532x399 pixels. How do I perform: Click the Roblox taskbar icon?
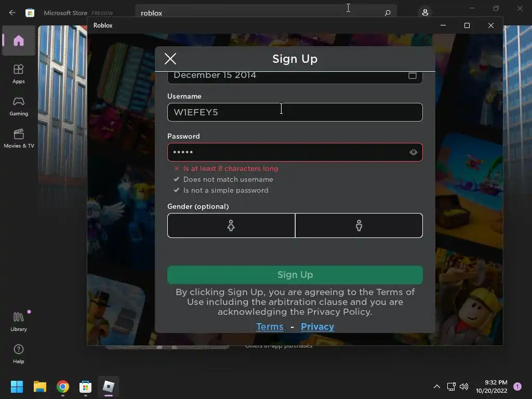[109, 387]
